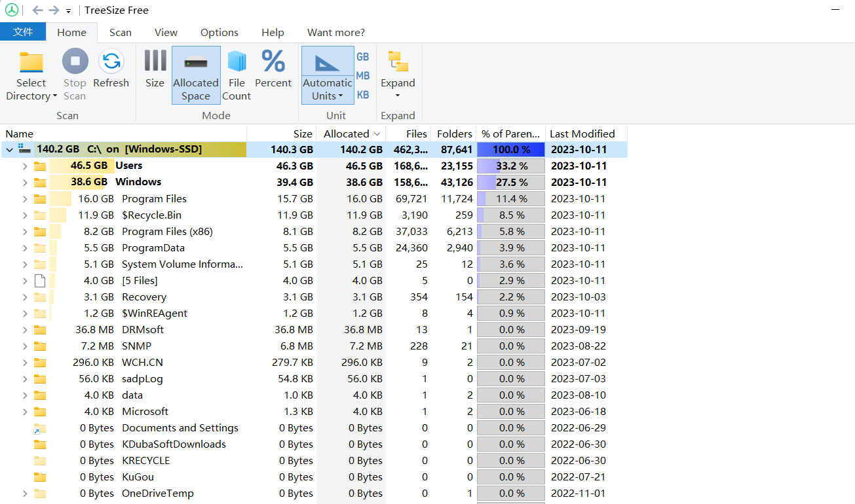Set units to MB
This screenshot has height=504, width=855.
(363, 76)
